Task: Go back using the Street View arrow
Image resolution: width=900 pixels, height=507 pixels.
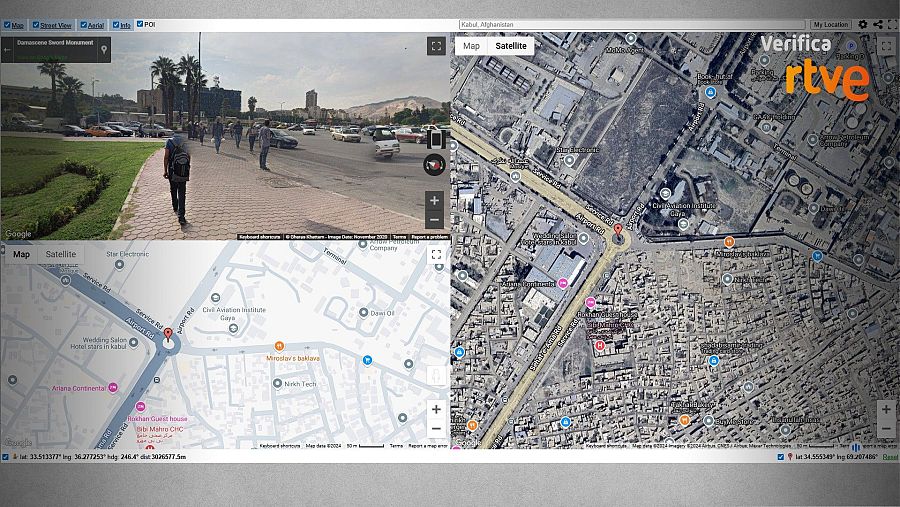Action: [x=7, y=50]
